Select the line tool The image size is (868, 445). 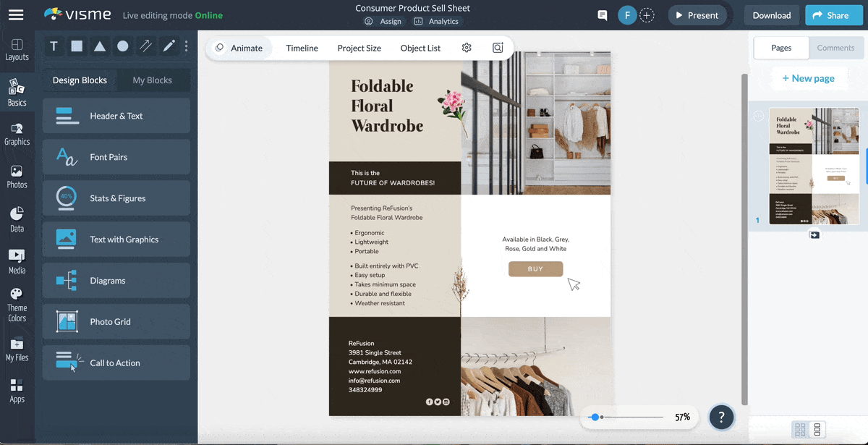point(145,46)
